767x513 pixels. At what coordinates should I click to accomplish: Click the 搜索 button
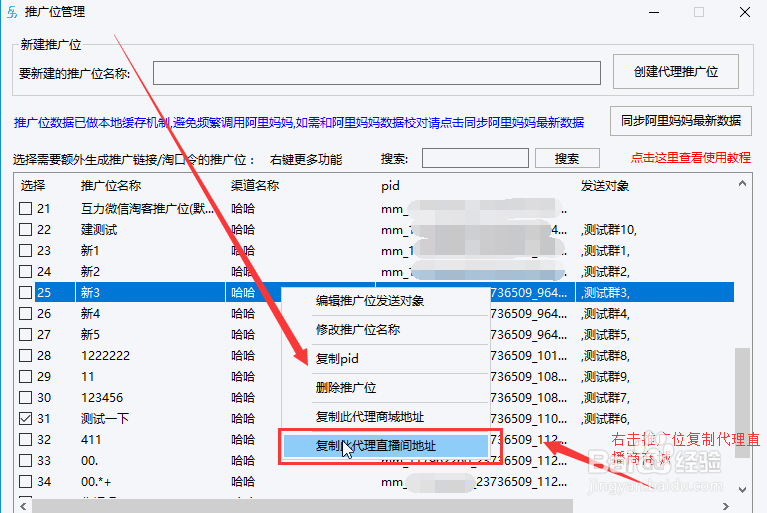(x=567, y=158)
